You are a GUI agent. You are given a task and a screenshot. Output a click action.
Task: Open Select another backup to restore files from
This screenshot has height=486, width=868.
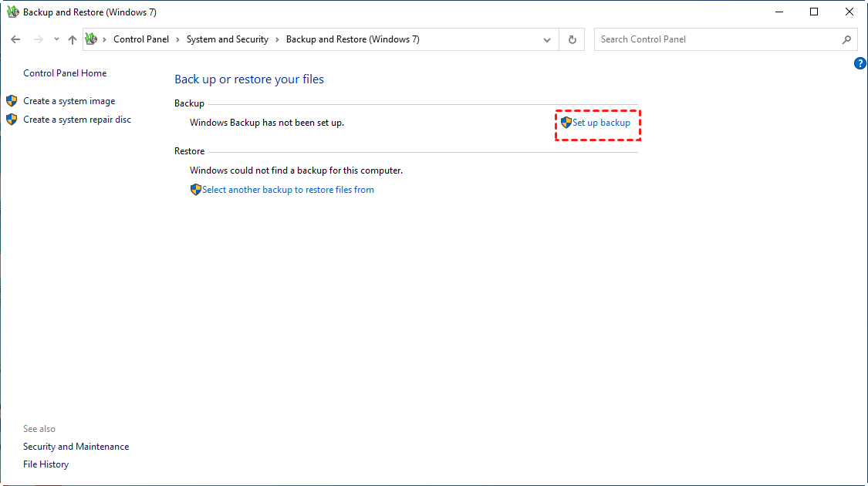pos(289,189)
